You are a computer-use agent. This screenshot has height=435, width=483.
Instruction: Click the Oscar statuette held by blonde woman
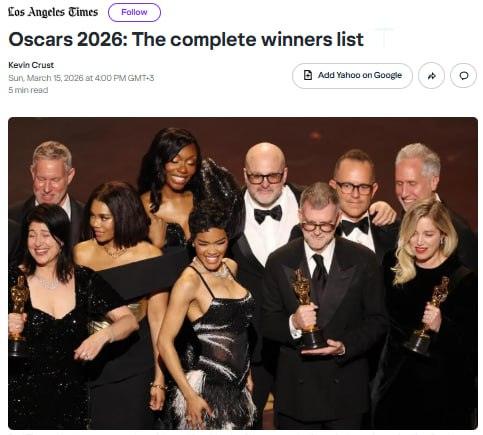pyautogui.click(x=427, y=315)
